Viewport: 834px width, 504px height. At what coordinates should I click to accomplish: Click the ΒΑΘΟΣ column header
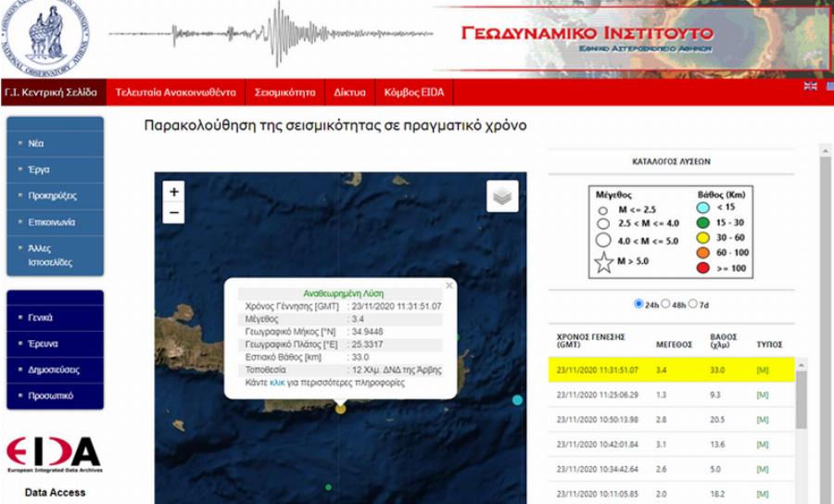[724, 341]
